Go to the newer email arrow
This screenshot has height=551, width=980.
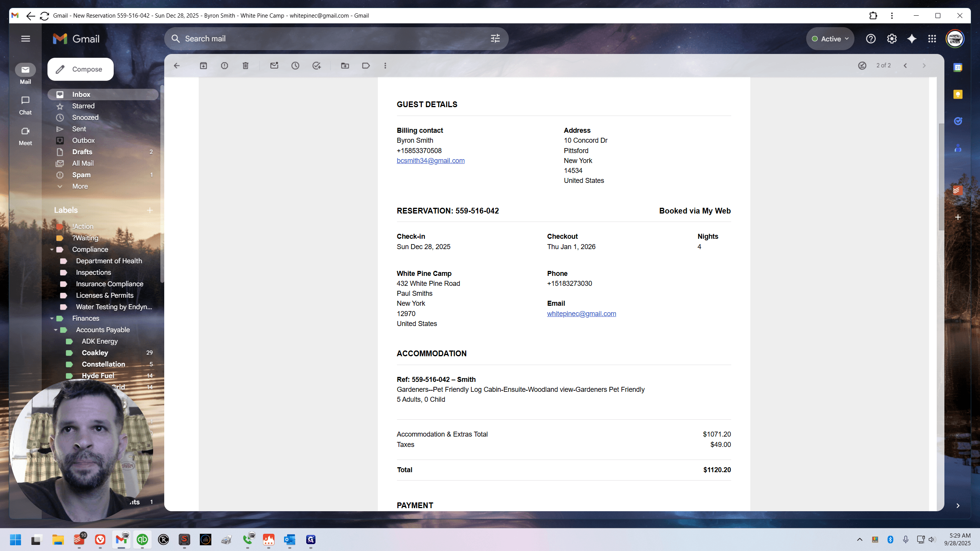[x=905, y=66]
